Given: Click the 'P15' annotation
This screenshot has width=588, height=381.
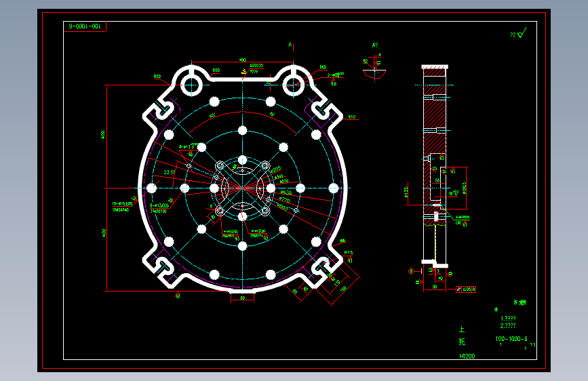Looking at the screenshot, I should click(x=349, y=253).
